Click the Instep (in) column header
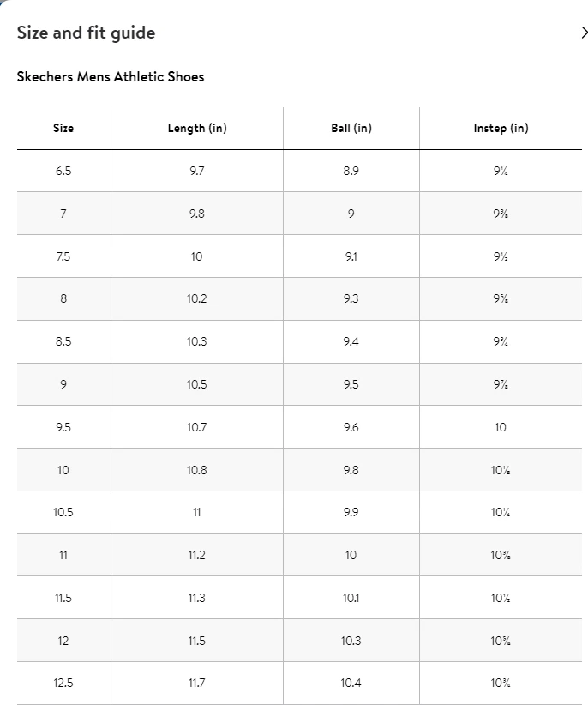Screen dimensions: 588x705 click(x=501, y=129)
